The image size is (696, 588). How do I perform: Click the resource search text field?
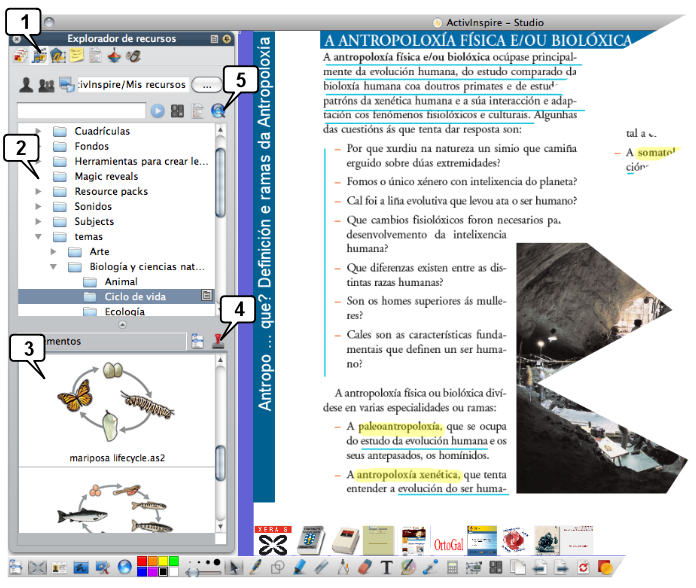click(82, 111)
